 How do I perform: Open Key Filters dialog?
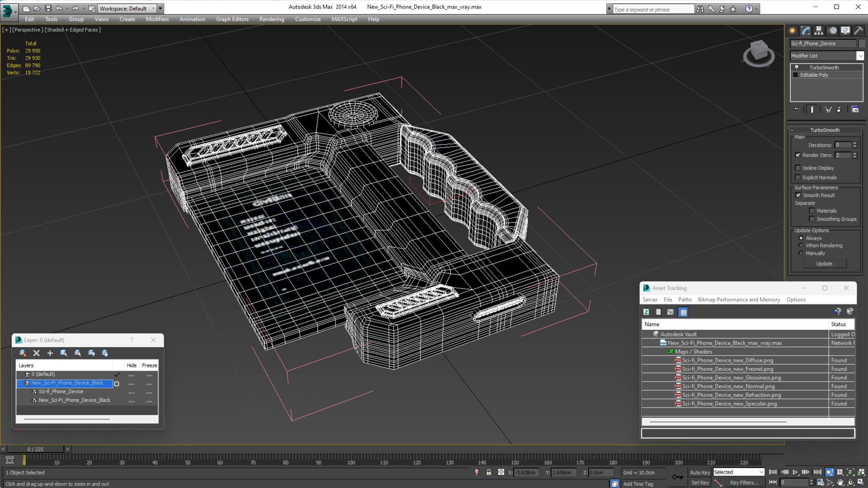point(744,483)
